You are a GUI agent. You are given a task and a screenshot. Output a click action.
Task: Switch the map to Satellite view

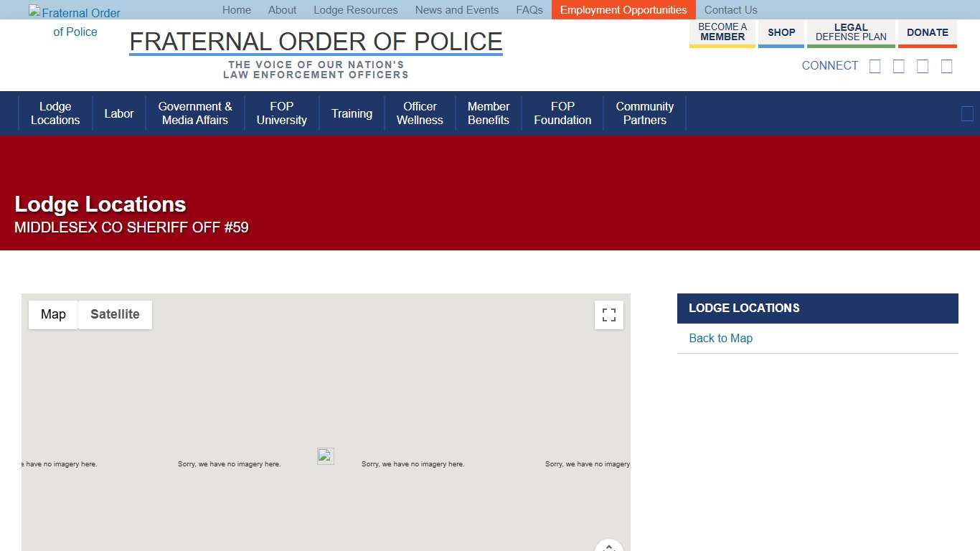point(115,314)
